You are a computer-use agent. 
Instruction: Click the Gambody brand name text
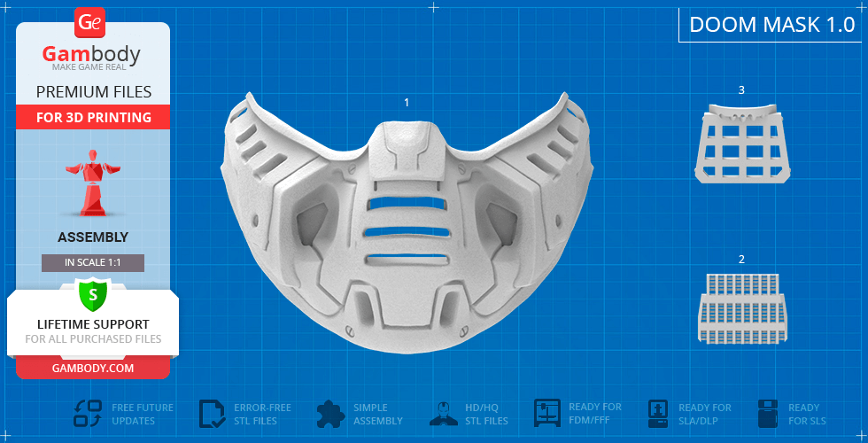[91, 55]
